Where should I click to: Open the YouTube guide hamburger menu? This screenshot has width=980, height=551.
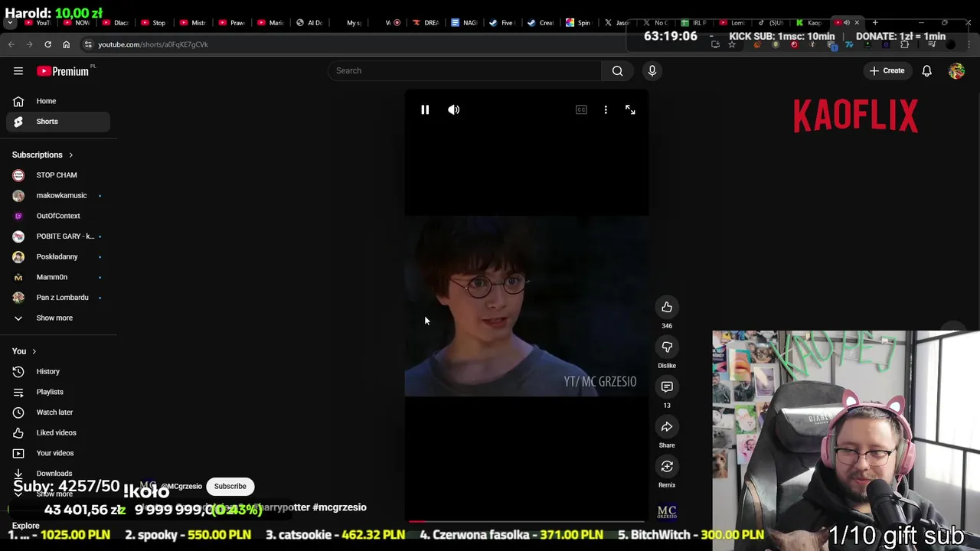pos(18,70)
